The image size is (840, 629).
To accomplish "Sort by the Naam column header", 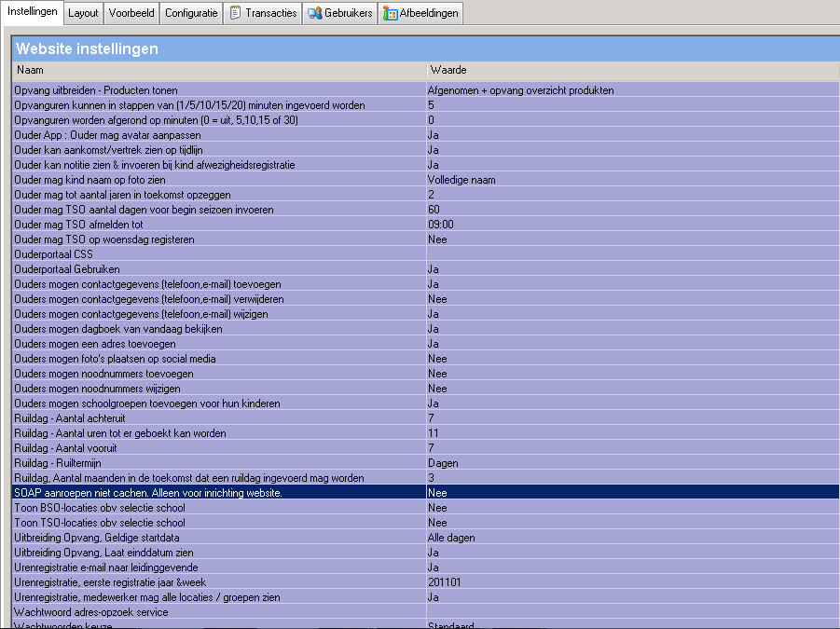I will (x=218, y=70).
